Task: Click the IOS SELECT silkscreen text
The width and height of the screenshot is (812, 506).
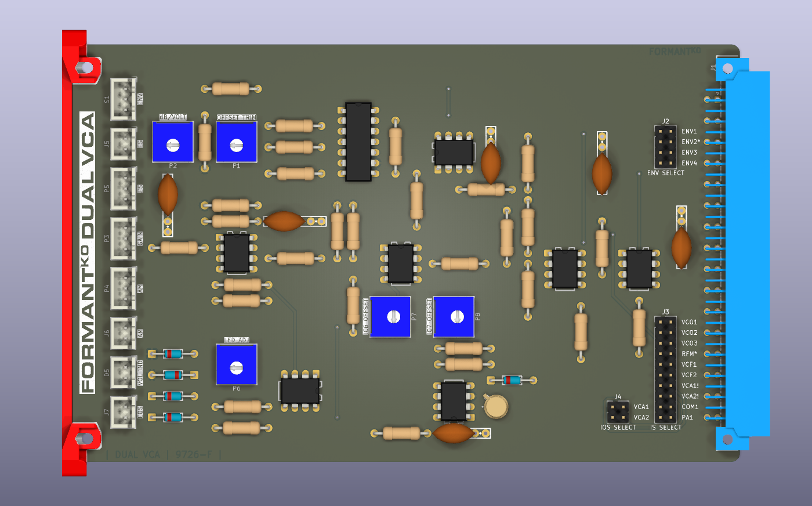Action: pyautogui.click(x=618, y=428)
